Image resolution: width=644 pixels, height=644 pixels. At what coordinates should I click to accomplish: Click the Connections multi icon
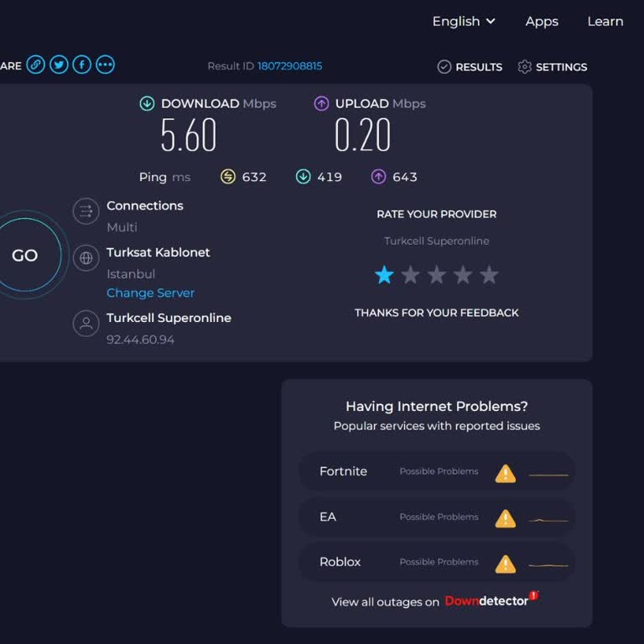[x=86, y=211]
